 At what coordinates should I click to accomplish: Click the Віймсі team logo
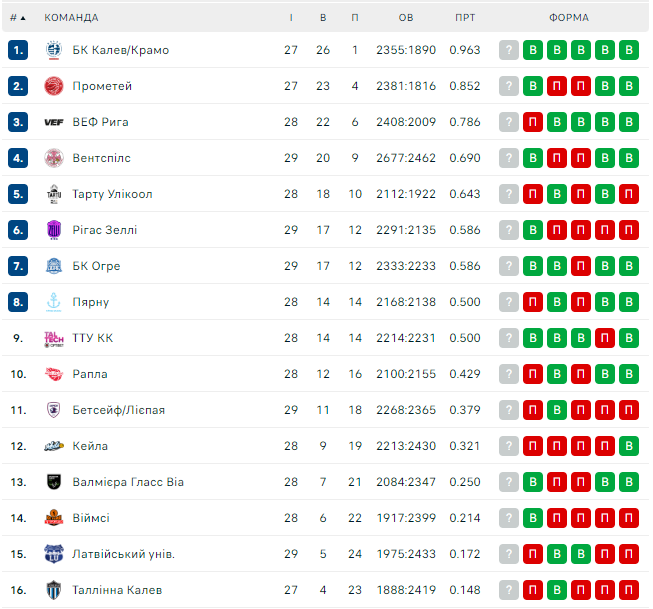coord(54,518)
